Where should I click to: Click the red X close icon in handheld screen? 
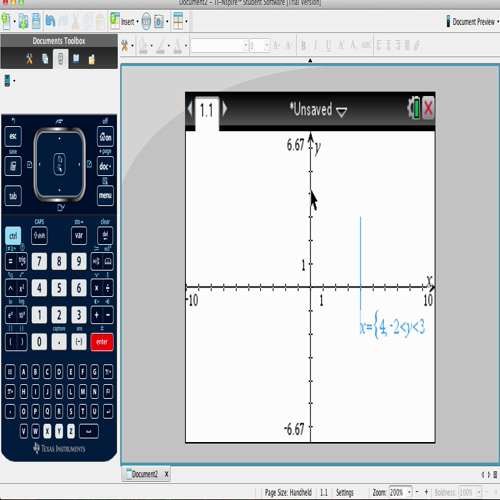(428, 108)
